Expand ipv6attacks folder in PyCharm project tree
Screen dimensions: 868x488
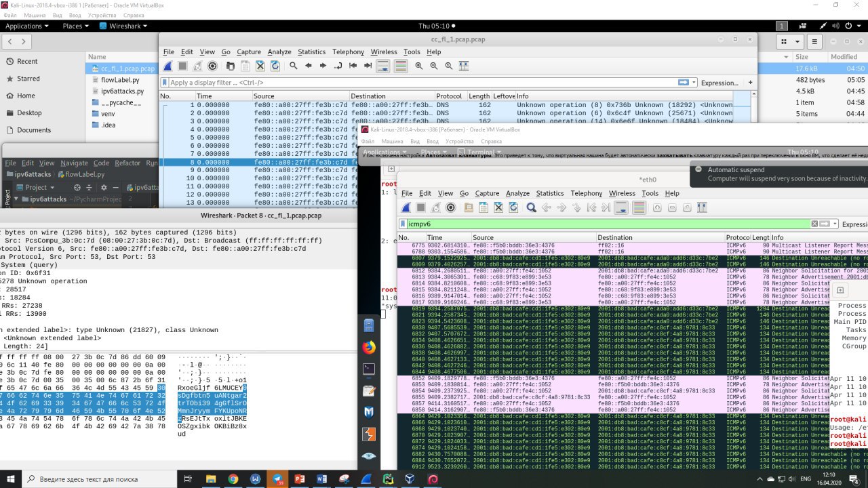(x=16, y=199)
